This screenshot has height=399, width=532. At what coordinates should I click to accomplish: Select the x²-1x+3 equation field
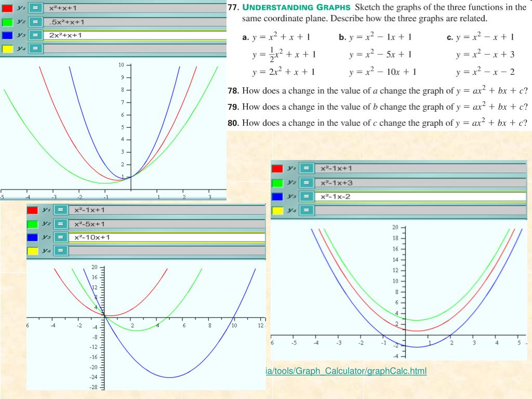420,183
